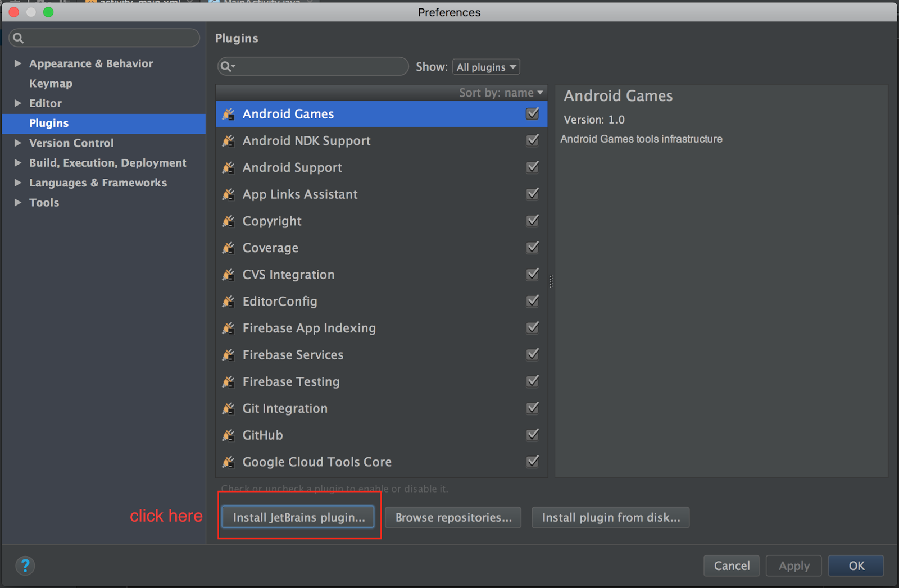Disable the Android NDK Support checkbox
Image resolution: width=899 pixels, height=588 pixels.
(532, 140)
